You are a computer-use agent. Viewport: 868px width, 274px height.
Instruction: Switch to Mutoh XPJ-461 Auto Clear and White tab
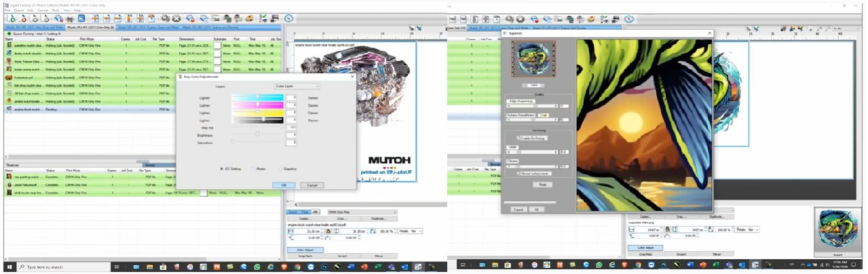(34, 27)
